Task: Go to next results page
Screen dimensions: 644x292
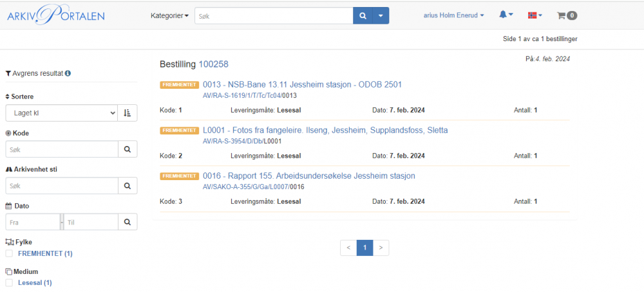Action: (x=381, y=248)
